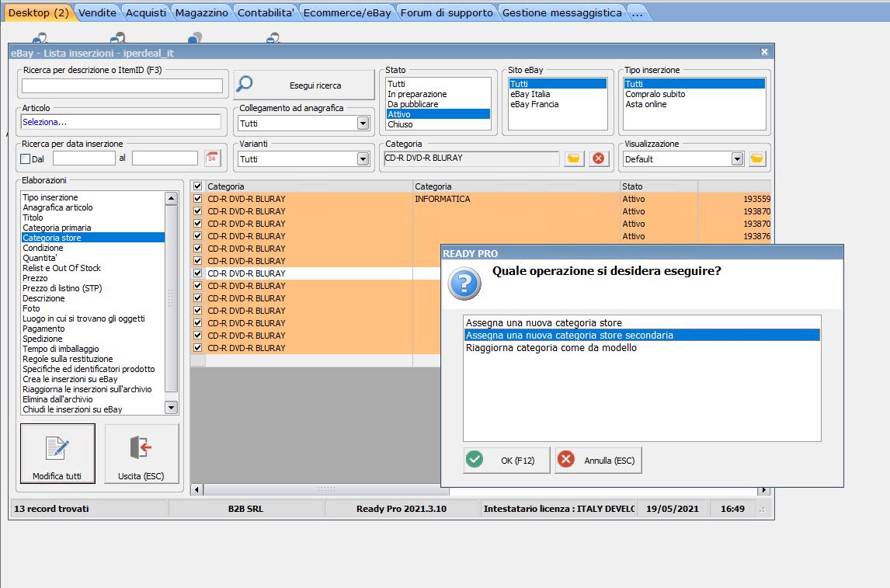The height and width of the screenshot is (588, 890).
Task: Uncheck the row with INFORMATICA category
Action: 197,199
